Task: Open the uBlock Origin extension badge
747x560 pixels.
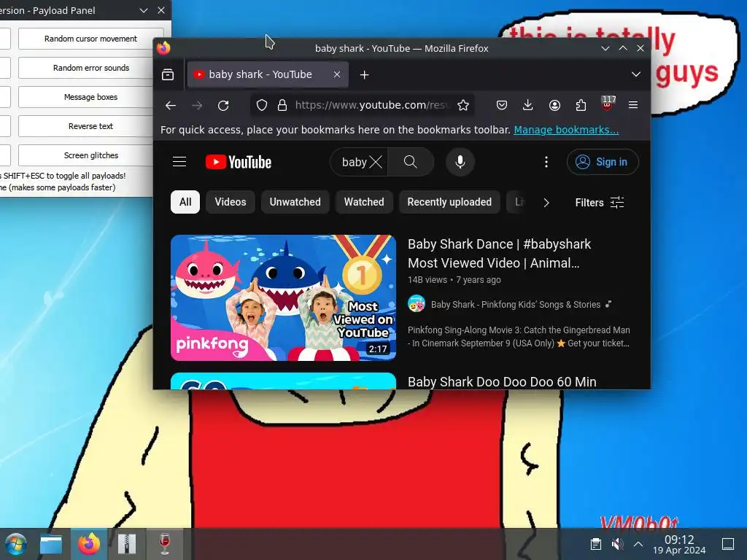Action: click(608, 104)
